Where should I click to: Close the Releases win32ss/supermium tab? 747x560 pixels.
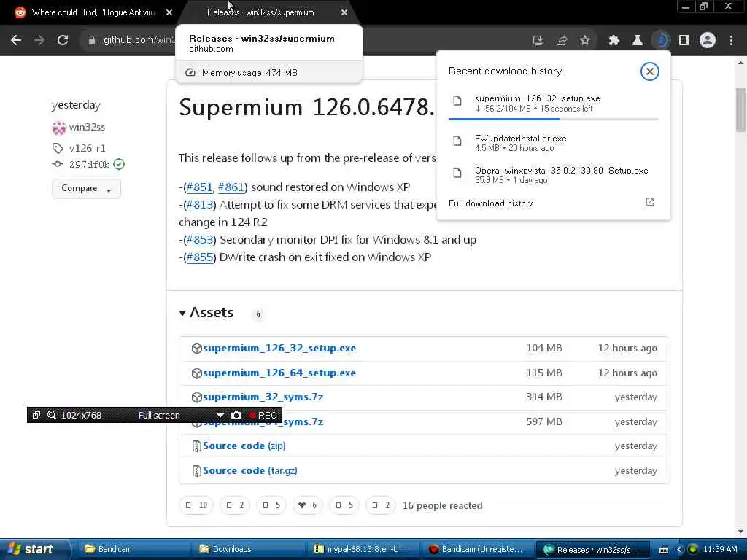coord(344,13)
